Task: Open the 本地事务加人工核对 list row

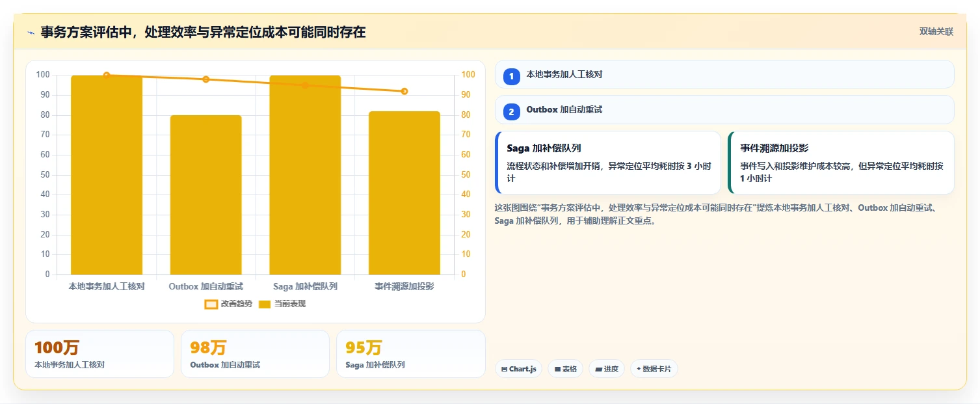Action: tap(724, 74)
